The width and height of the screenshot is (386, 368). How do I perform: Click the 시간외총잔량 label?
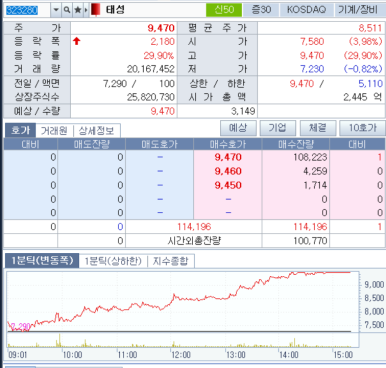click(194, 241)
